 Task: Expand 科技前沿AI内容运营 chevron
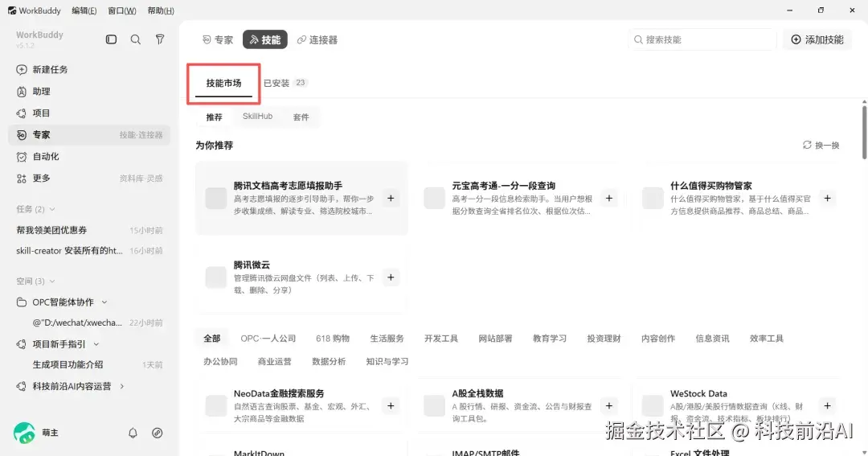coord(122,386)
